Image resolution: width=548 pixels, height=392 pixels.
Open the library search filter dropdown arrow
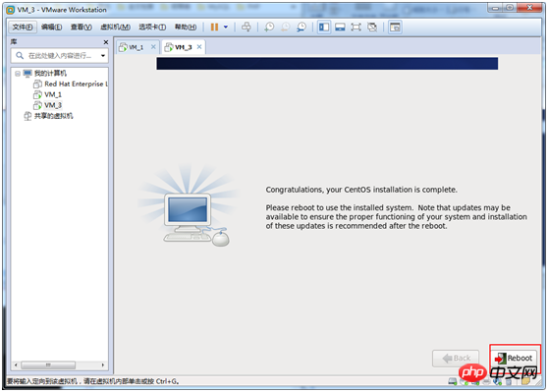[103, 56]
